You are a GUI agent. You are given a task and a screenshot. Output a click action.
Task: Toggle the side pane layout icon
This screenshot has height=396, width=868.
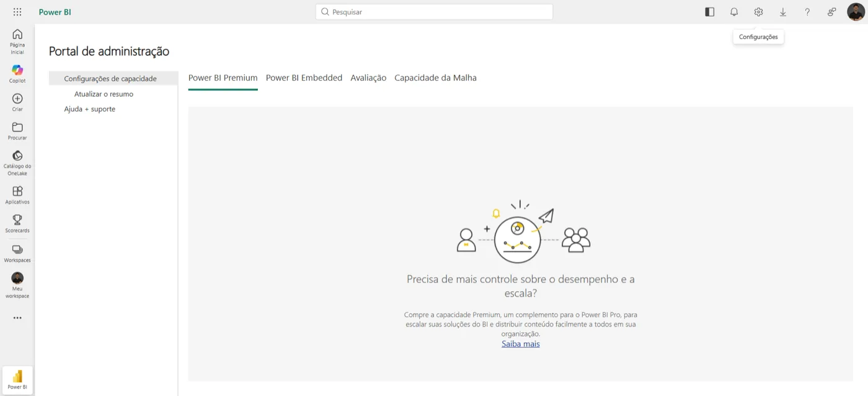(710, 12)
